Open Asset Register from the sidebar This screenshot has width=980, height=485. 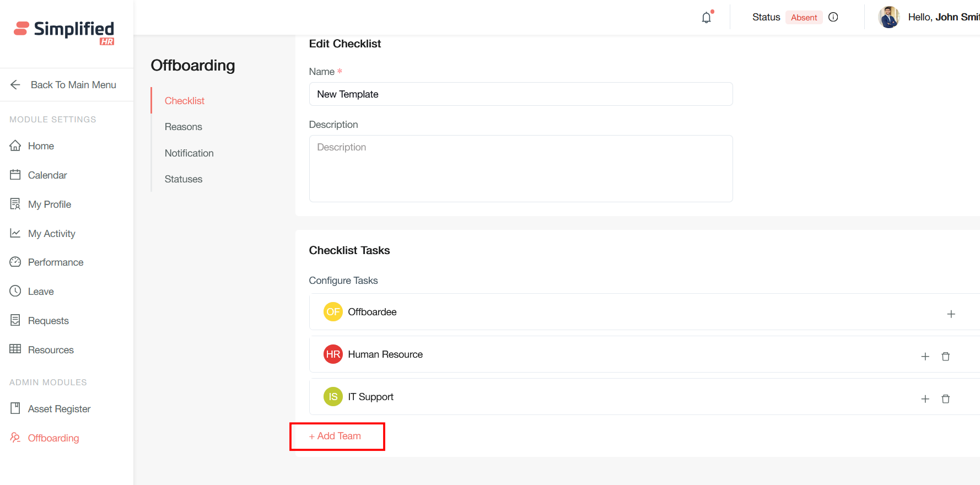point(59,409)
